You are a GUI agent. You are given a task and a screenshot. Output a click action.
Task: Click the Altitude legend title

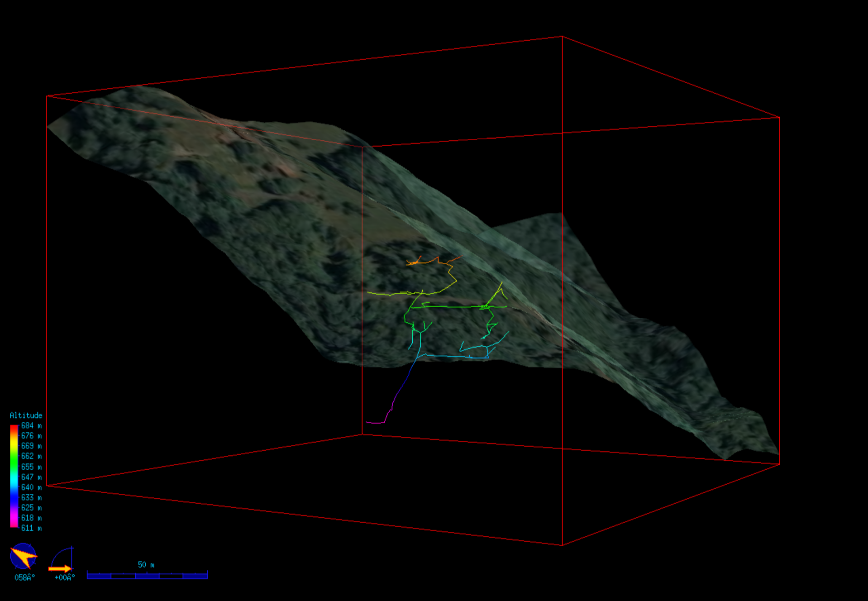[26, 415]
